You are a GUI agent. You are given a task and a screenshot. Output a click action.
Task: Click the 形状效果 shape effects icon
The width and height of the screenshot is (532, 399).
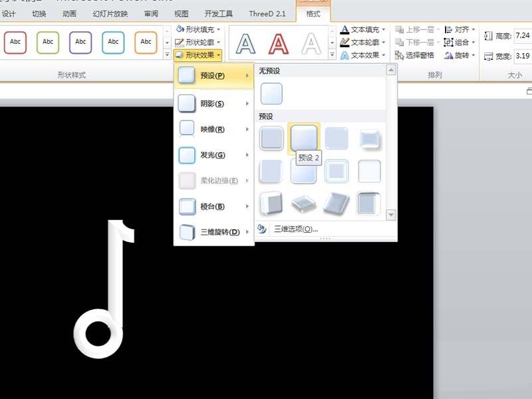pos(180,55)
